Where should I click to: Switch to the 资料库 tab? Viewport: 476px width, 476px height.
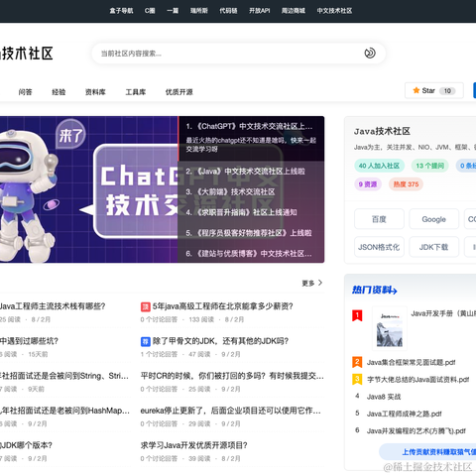pyautogui.click(x=95, y=92)
